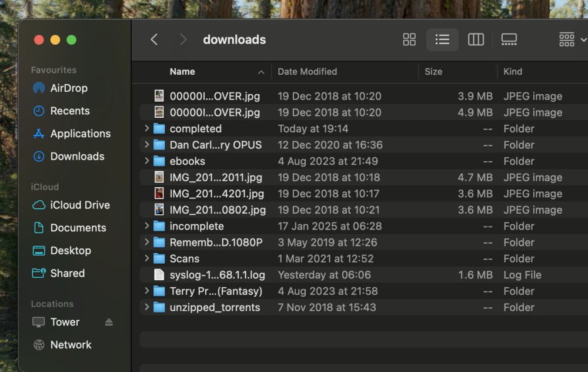Open Applications in sidebar
The width and height of the screenshot is (588, 372).
pos(72,134)
